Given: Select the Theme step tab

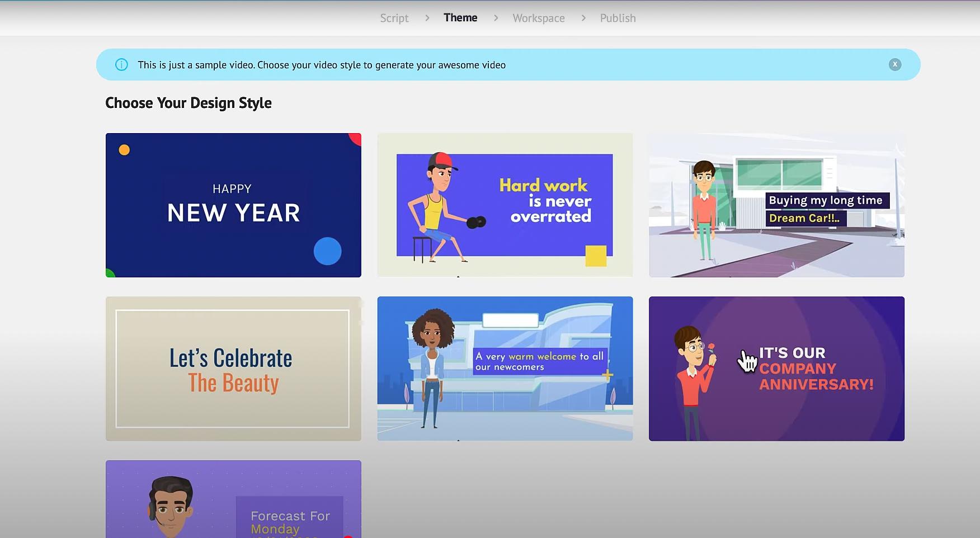Looking at the screenshot, I should pyautogui.click(x=460, y=18).
